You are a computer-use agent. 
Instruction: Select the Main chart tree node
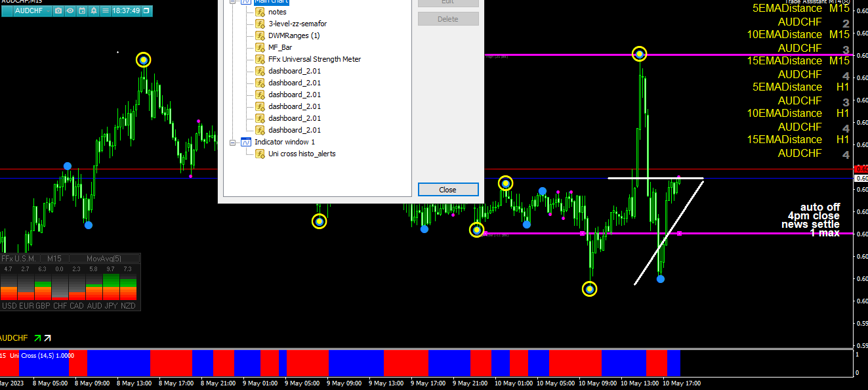(x=271, y=2)
